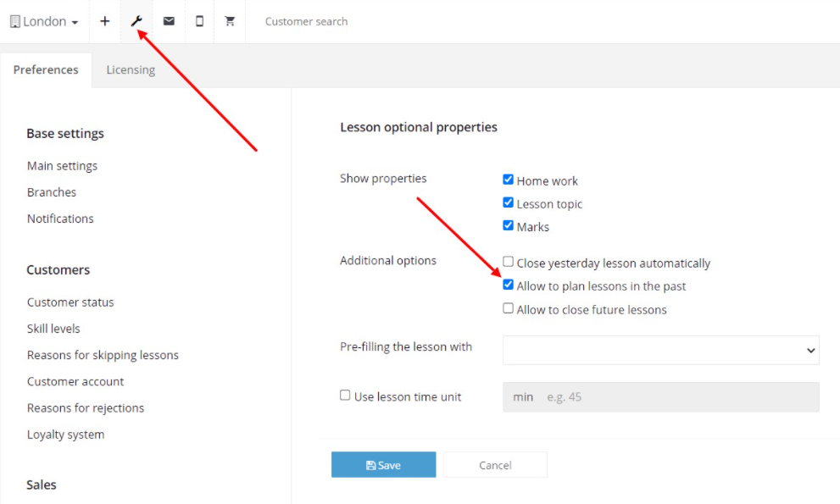This screenshot has width=840, height=504.
Task: Select the Preferences tab
Action: [x=46, y=69]
